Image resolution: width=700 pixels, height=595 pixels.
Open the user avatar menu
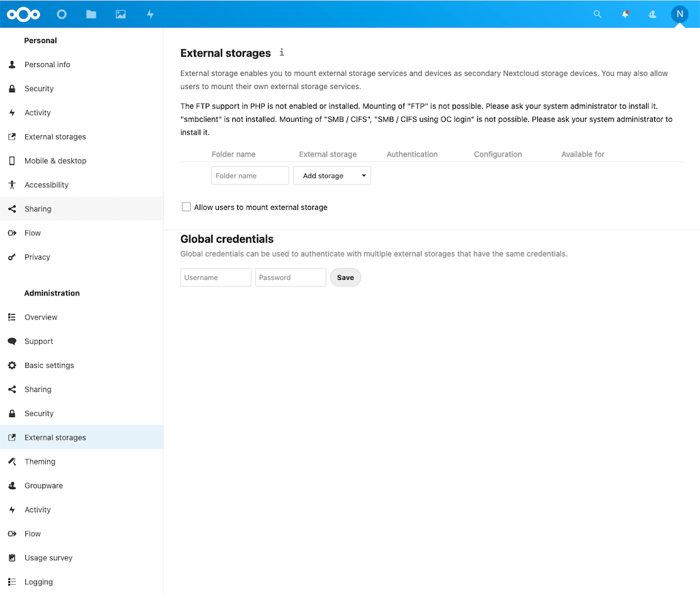click(x=679, y=14)
